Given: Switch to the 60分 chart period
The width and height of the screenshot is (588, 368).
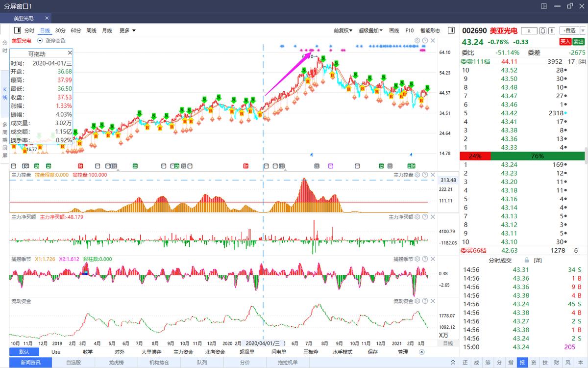Looking at the screenshot, I should pos(76,30).
